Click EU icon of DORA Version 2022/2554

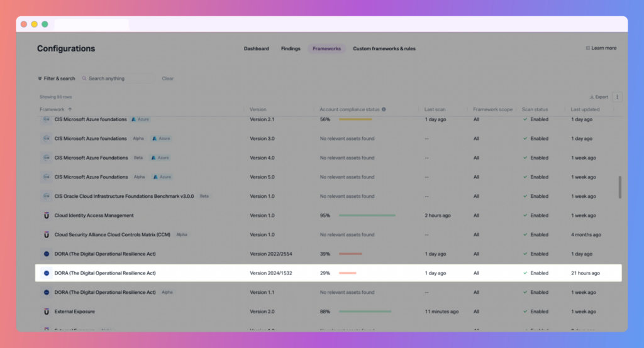(x=47, y=254)
